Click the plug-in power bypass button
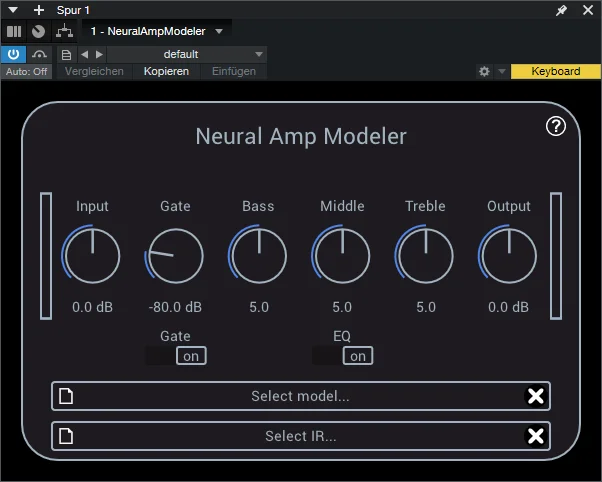Viewport: 602px width, 482px height. (x=13, y=55)
